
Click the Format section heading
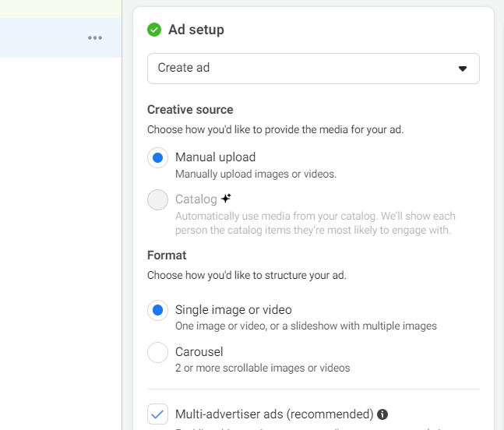(167, 256)
